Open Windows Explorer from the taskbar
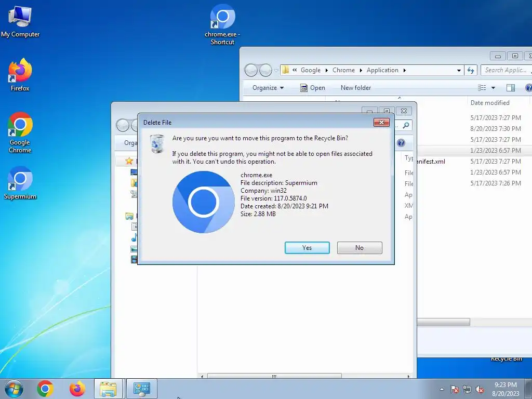 pyautogui.click(x=108, y=389)
